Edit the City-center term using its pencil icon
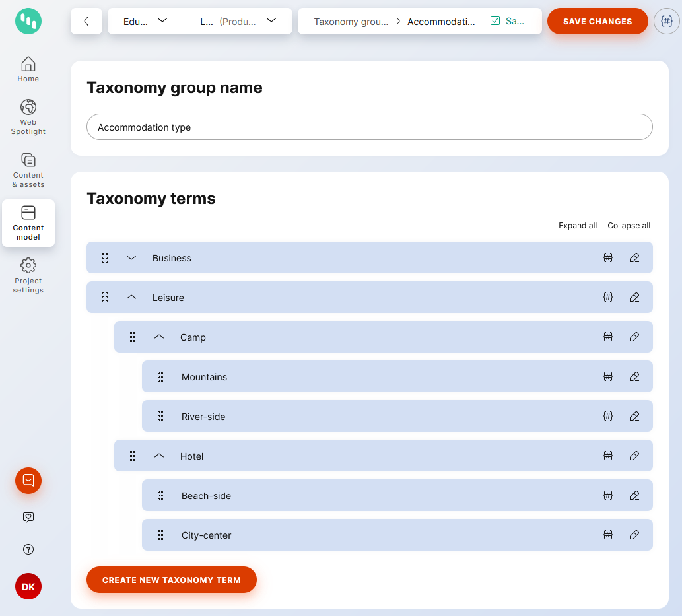Image resolution: width=682 pixels, height=616 pixels. 634,535
